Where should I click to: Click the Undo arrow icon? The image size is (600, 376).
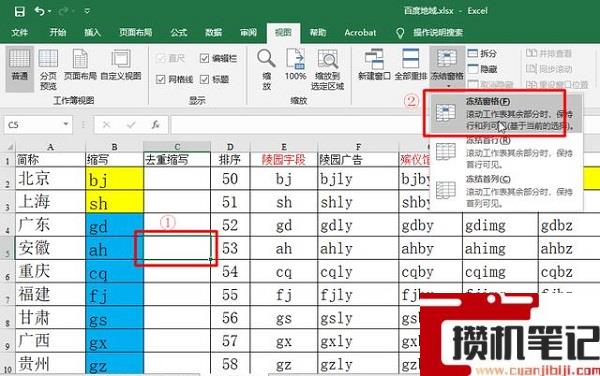39,11
